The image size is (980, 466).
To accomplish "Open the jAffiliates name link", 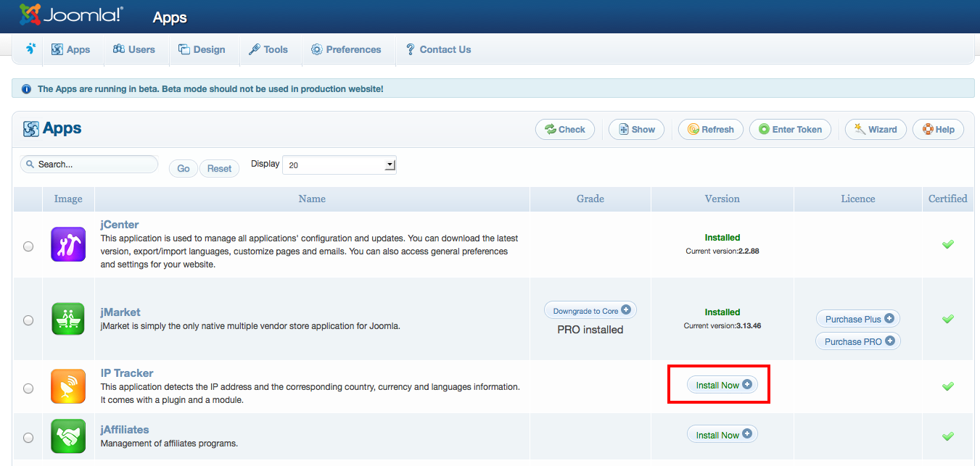I will 125,430.
